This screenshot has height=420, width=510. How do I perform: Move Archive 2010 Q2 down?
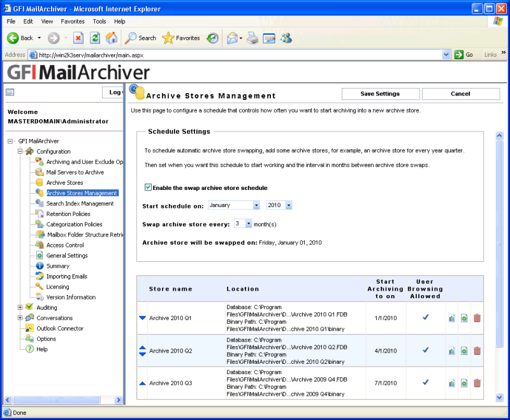pyautogui.click(x=142, y=354)
